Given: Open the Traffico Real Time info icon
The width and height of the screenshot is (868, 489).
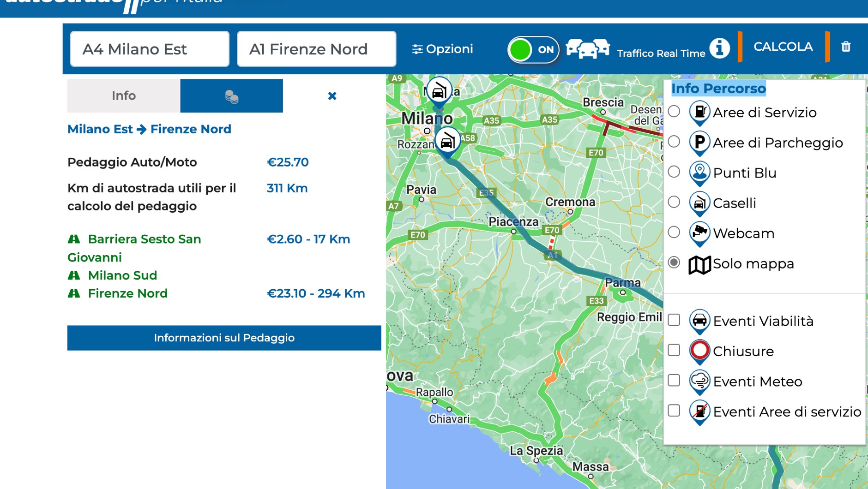Looking at the screenshot, I should [719, 48].
